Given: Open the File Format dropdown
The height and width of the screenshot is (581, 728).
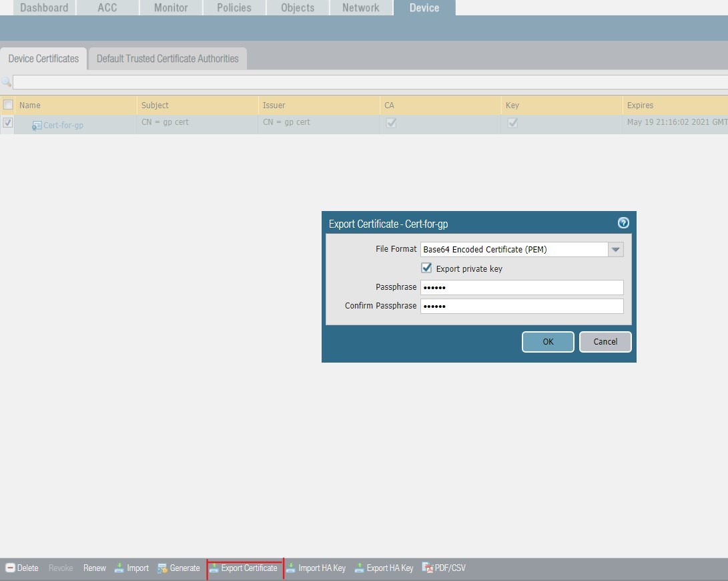Looking at the screenshot, I should pos(615,249).
